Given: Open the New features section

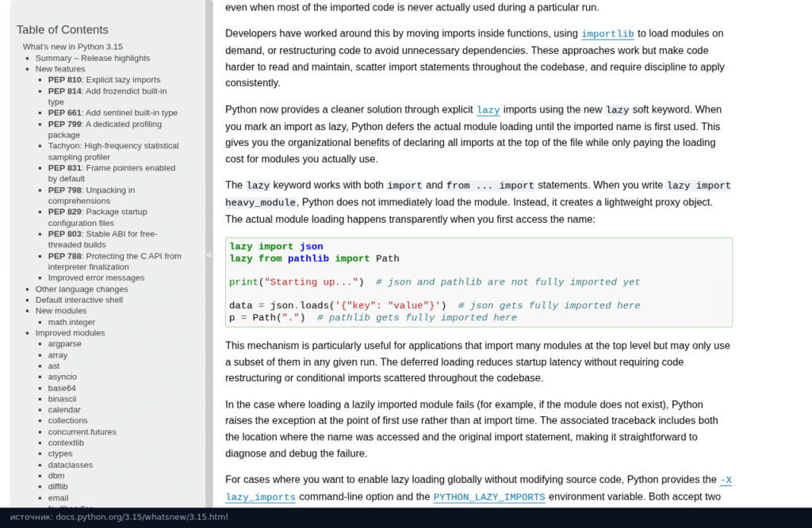Looking at the screenshot, I should (x=60, y=69).
